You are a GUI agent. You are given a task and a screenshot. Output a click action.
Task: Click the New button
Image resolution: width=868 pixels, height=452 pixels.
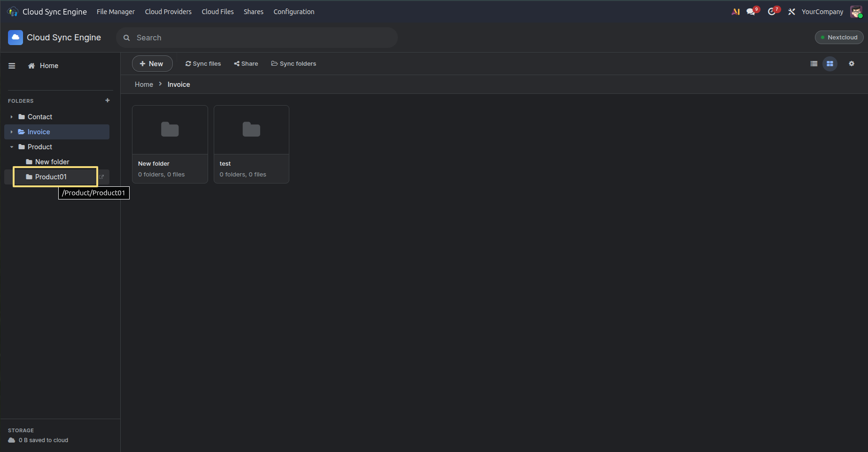click(x=152, y=64)
